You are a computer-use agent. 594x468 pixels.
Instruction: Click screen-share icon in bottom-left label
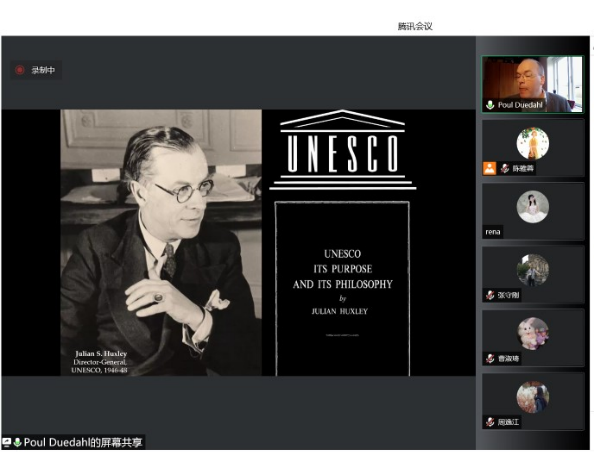(6, 442)
